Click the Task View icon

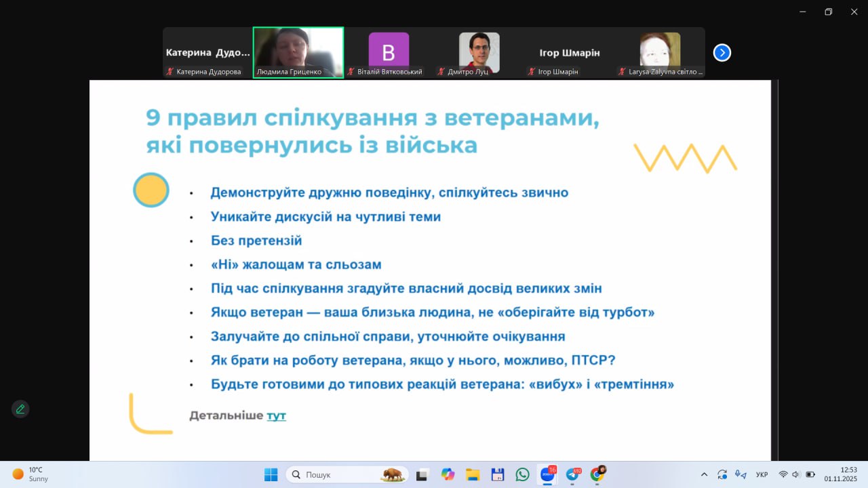422,474
